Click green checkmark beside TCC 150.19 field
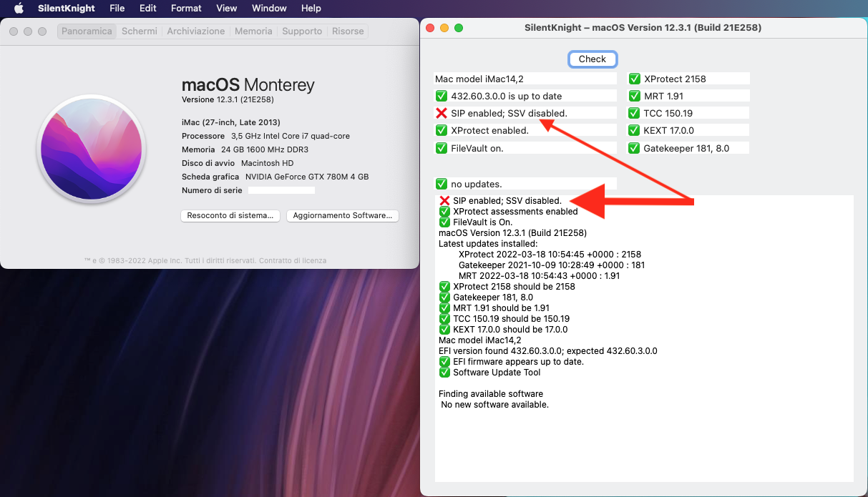Viewport: 868px width, 497px height. pos(635,113)
